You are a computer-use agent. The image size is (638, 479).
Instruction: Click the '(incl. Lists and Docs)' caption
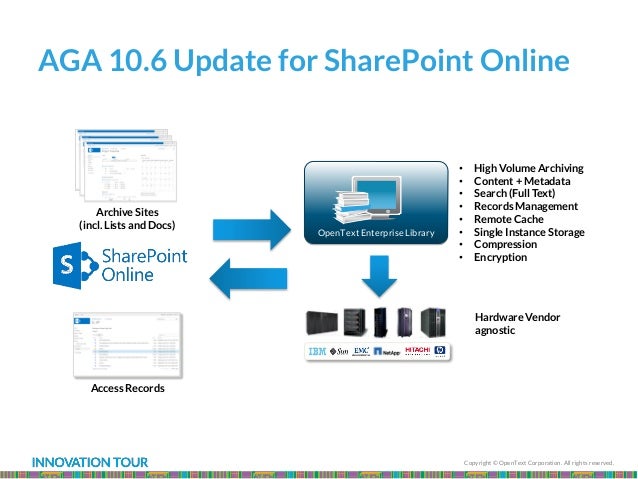[127, 225]
